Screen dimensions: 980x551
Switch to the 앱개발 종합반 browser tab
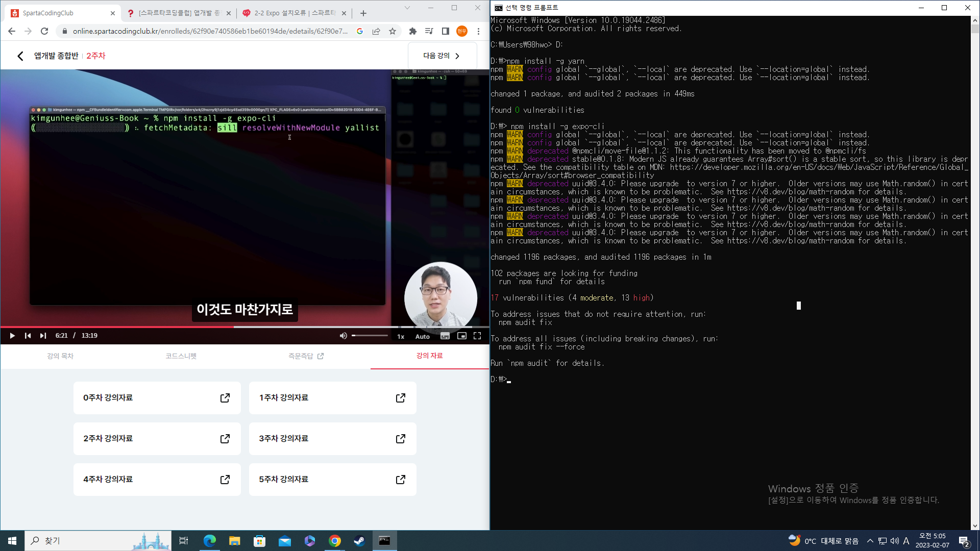[179, 13]
